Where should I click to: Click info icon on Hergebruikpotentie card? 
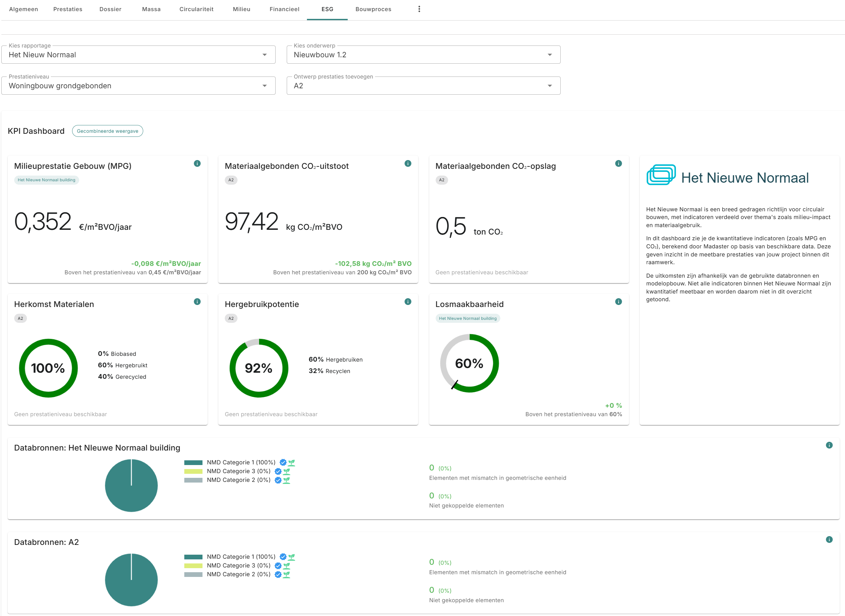(408, 302)
